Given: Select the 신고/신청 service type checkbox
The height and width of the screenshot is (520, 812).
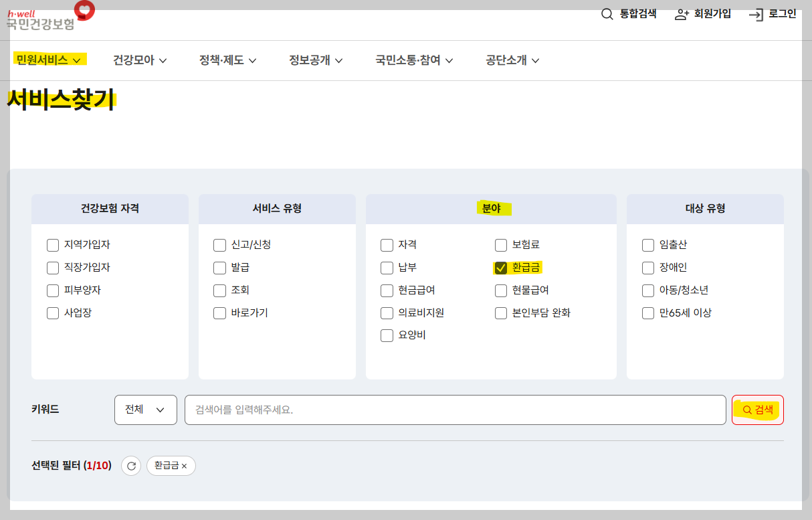Looking at the screenshot, I should click(219, 245).
